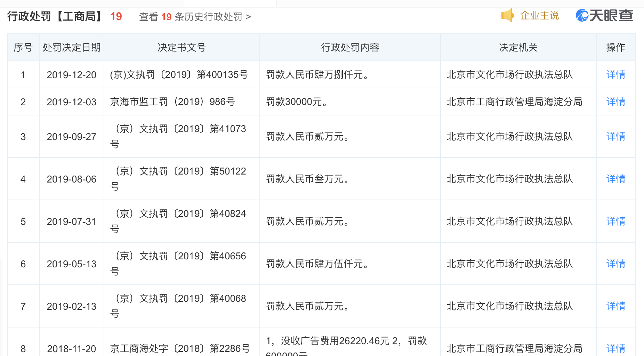Click the 决定机关 column header
This screenshot has width=644, height=356.
518,47
